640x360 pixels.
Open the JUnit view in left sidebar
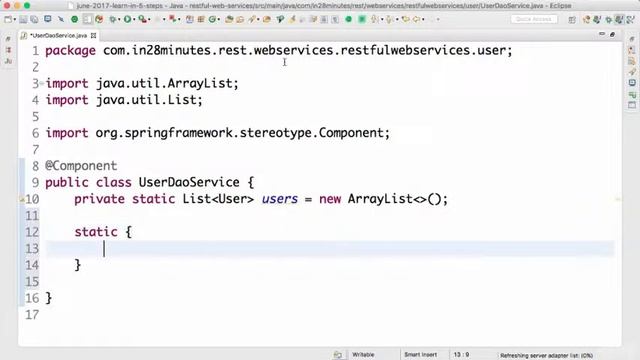[x=8, y=61]
